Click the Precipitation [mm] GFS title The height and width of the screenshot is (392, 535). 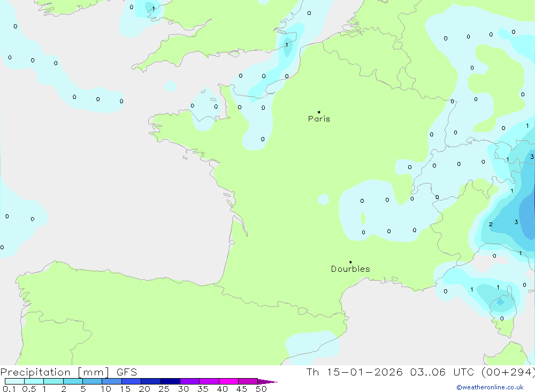69,372
